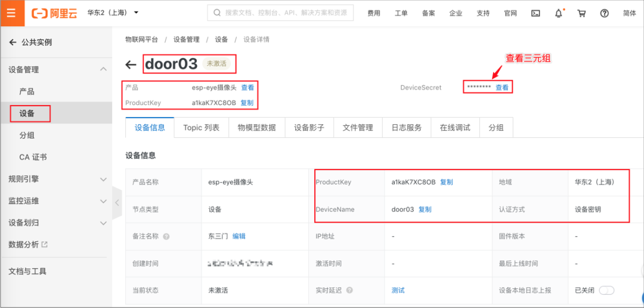644x308 pixels.
Task: Click 物联网平台 breadcrumb
Action: pos(141,39)
